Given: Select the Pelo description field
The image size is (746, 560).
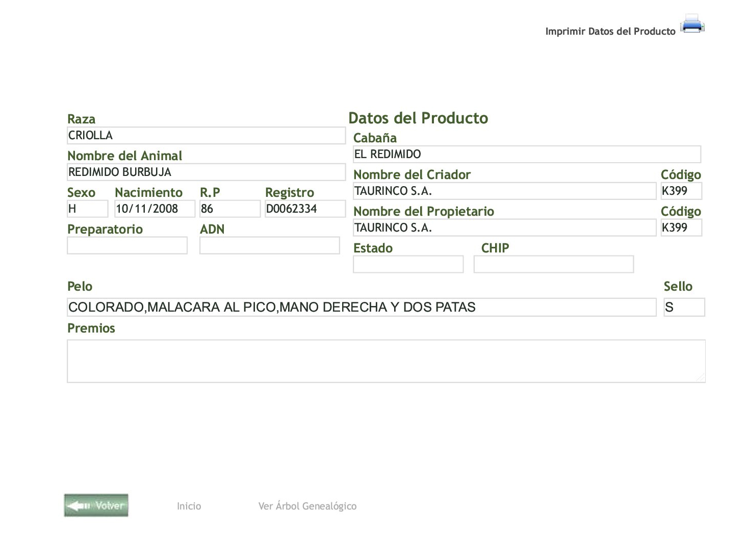Looking at the screenshot, I should [x=361, y=307].
